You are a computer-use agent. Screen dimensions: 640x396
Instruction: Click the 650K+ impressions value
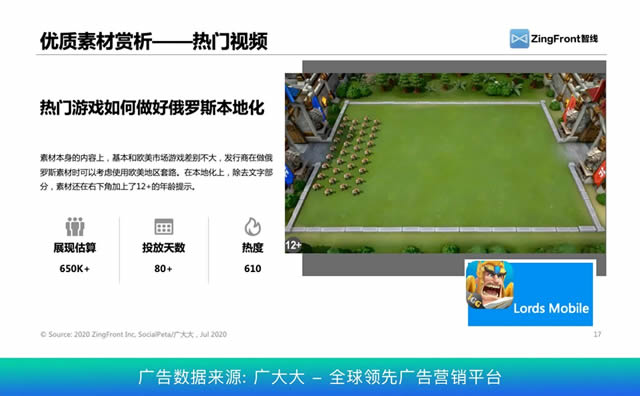[74, 269]
